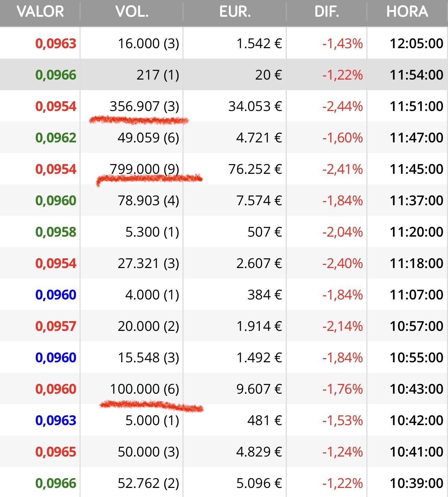Click the blue 0,0963 value

pos(56,421)
